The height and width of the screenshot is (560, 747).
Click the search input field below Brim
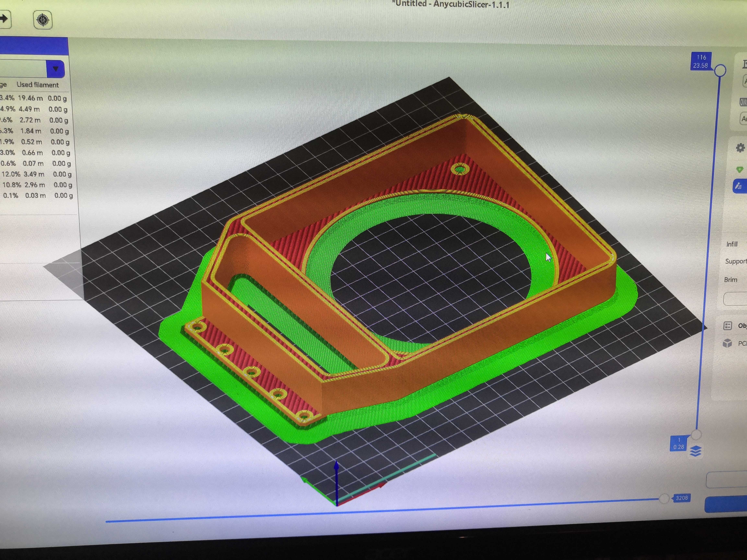point(735,299)
